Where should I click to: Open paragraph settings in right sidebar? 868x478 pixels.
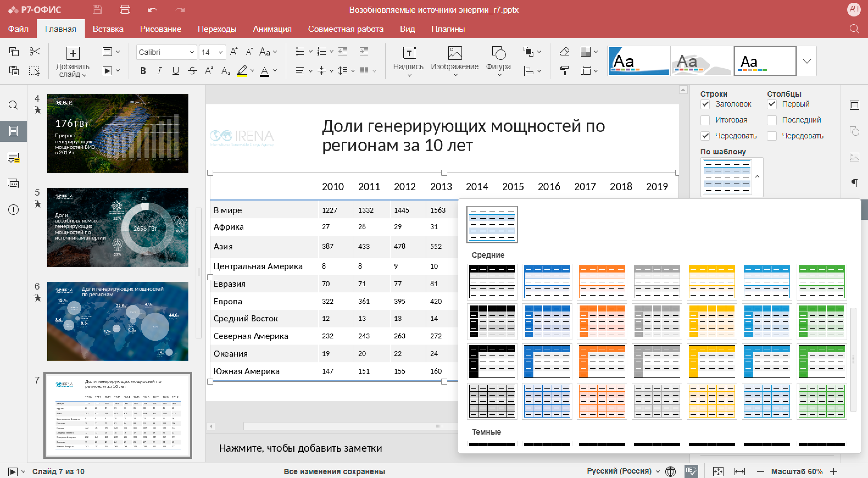pos(854,183)
